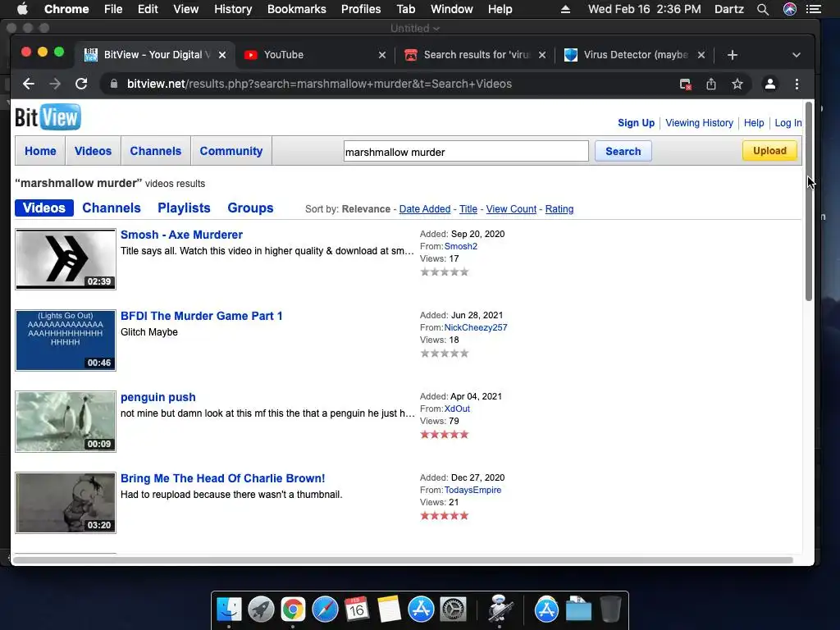Open a new tab with the plus icon

733,55
